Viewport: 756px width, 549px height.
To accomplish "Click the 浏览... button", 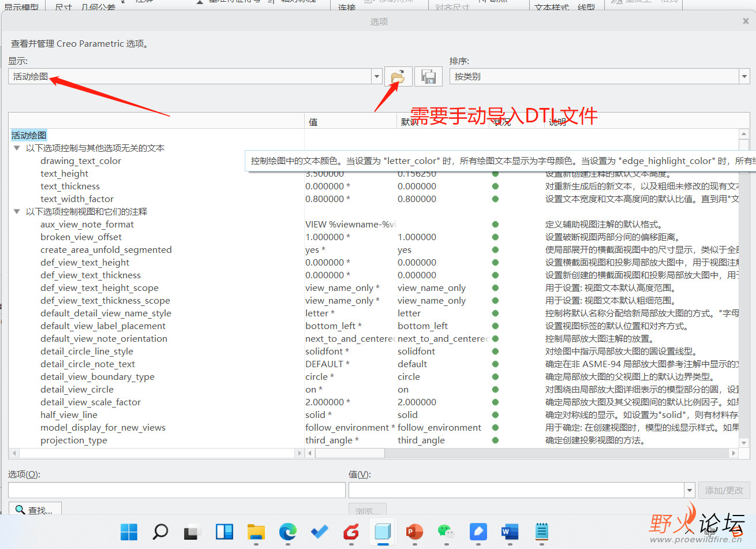I will tap(367, 510).
